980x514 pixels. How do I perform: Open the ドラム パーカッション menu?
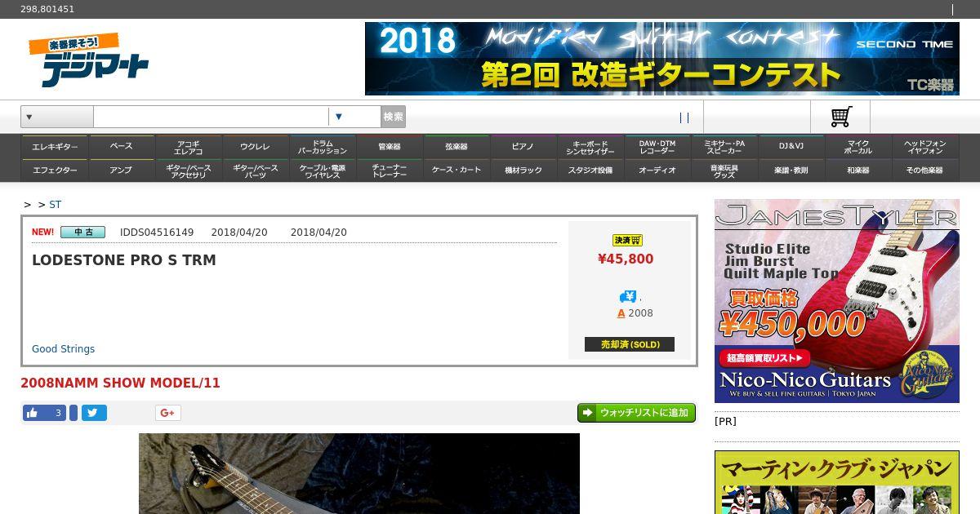(323, 147)
